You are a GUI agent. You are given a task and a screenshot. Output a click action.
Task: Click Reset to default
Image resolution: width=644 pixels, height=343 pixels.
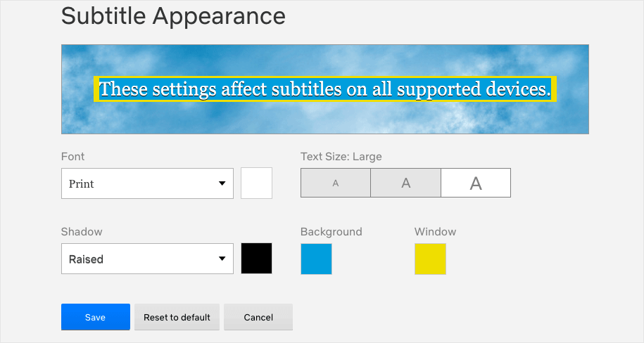[x=177, y=317]
